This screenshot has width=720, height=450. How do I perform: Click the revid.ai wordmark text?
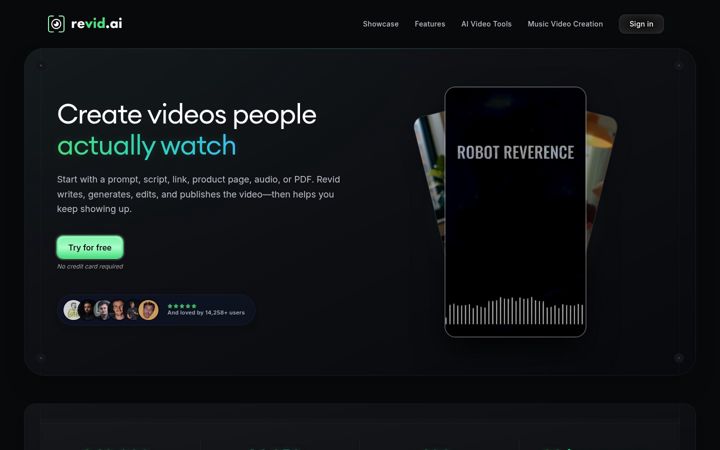pos(96,24)
